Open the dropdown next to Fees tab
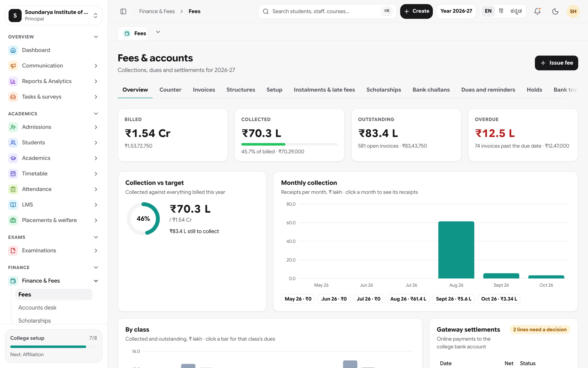Viewport: 588px width, 368px height. click(158, 32)
